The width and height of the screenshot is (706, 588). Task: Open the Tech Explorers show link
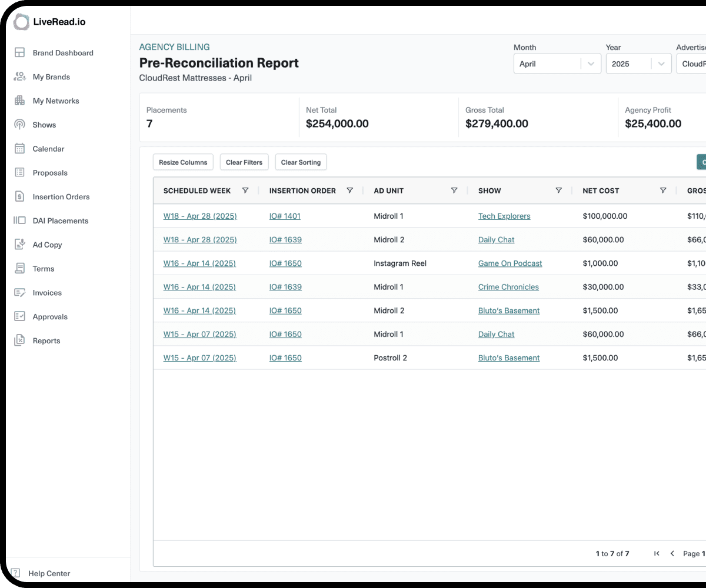[504, 216]
